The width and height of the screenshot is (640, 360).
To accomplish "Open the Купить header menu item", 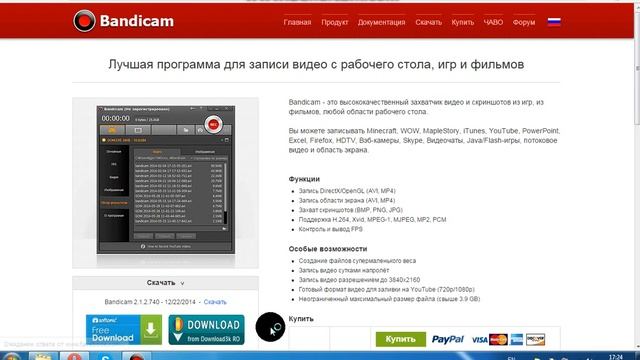I will pyautogui.click(x=462, y=22).
